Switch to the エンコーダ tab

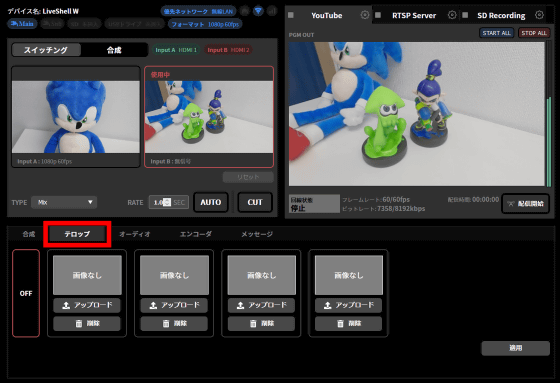point(195,234)
